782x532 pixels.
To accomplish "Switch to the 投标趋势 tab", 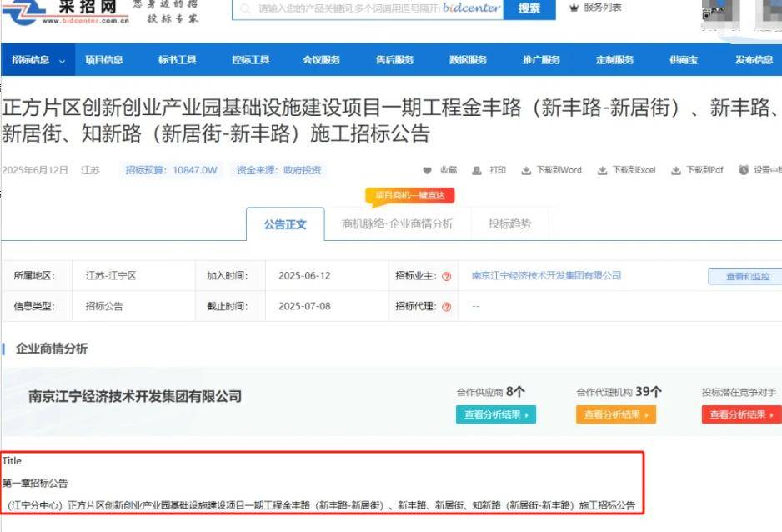I will pos(509,223).
